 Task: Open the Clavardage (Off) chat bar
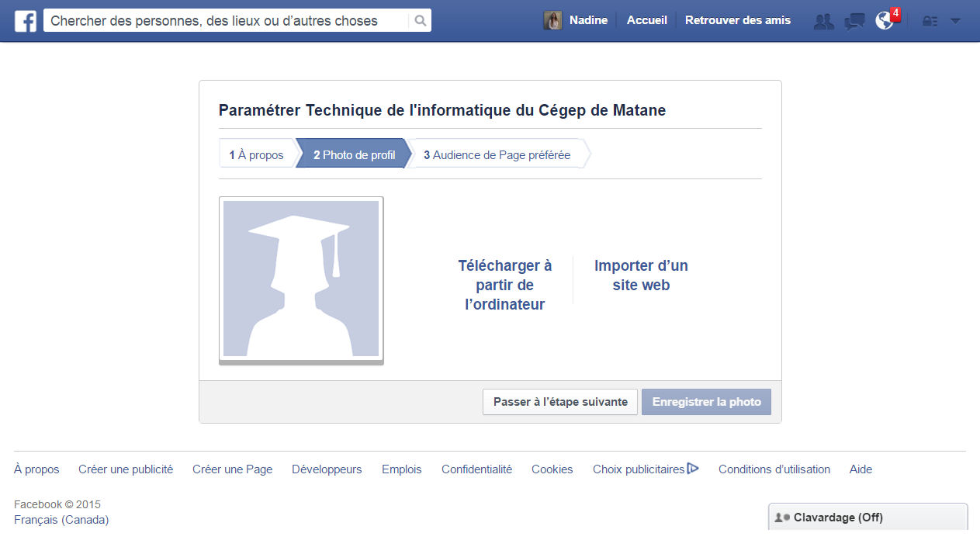pos(868,518)
